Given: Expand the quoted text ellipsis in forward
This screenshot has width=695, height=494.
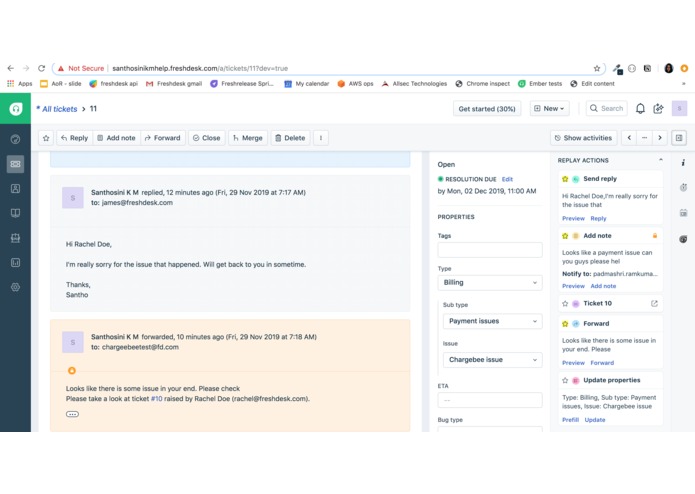Looking at the screenshot, I should coord(72,414).
